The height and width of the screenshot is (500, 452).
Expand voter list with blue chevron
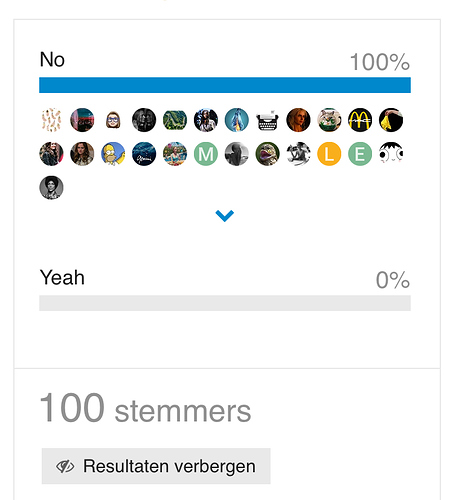pyautogui.click(x=225, y=216)
